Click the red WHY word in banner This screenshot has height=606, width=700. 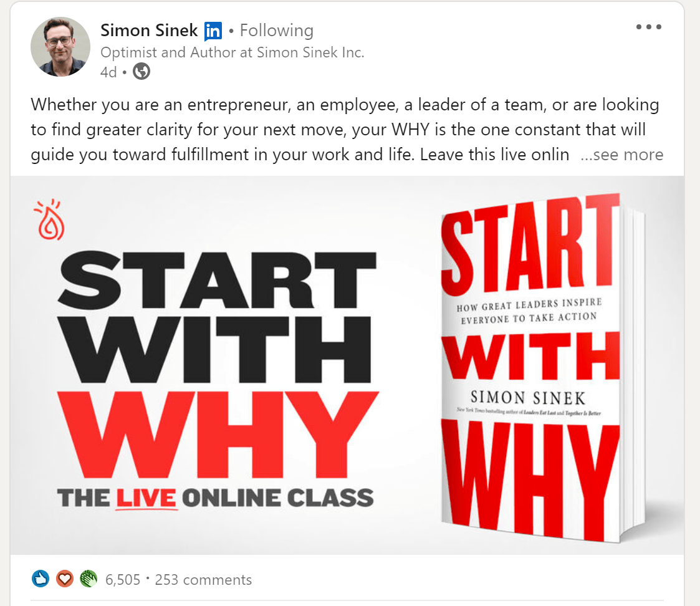pos(218,435)
